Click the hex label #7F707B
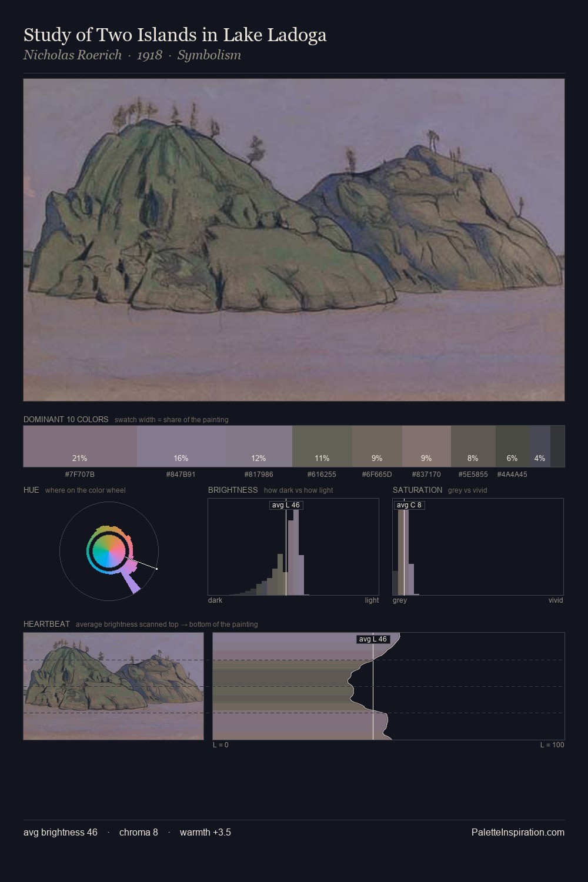The image size is (588, 882). point(80,474)
